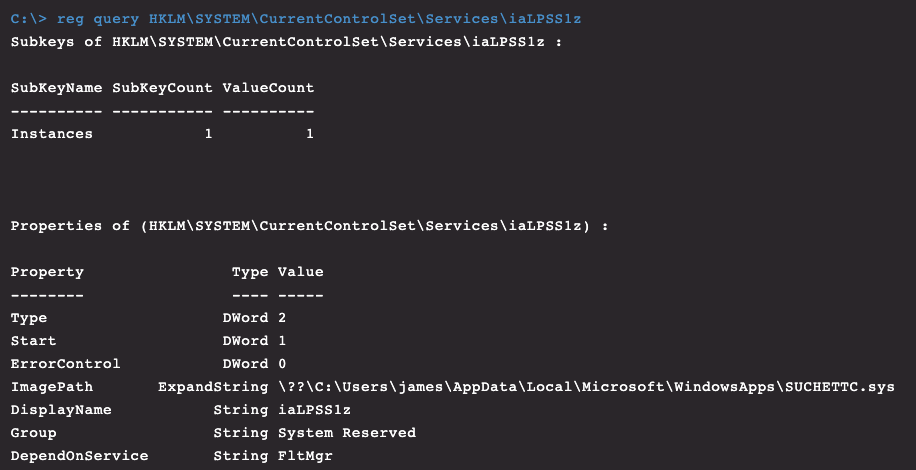Click the SUCHETTC.sys file path value

point(585,387)
